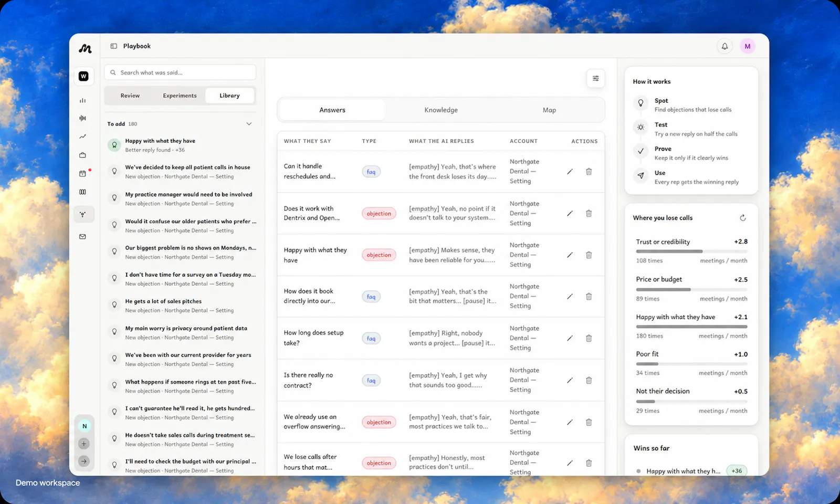Switch to the Review tab
This screenshot has height=504, width=840.
point(130,96)
